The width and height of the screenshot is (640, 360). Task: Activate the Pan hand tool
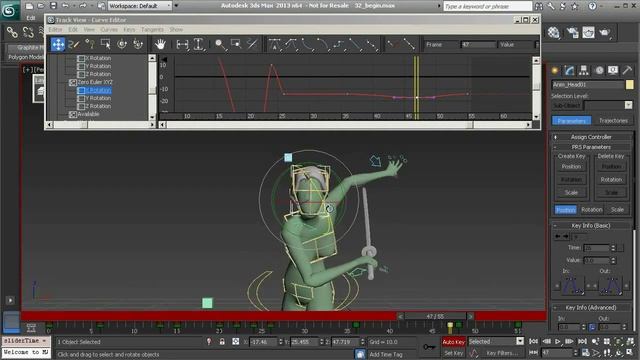(x=160, y=44)
